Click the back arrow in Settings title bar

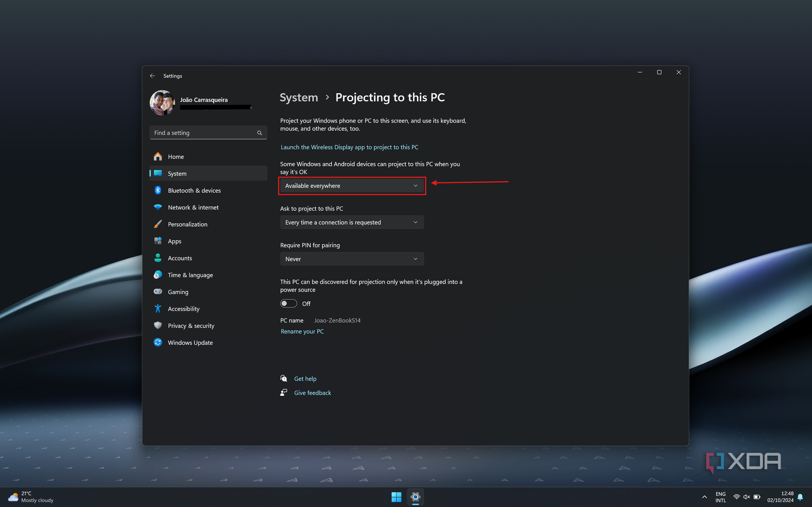coord(153,76)
